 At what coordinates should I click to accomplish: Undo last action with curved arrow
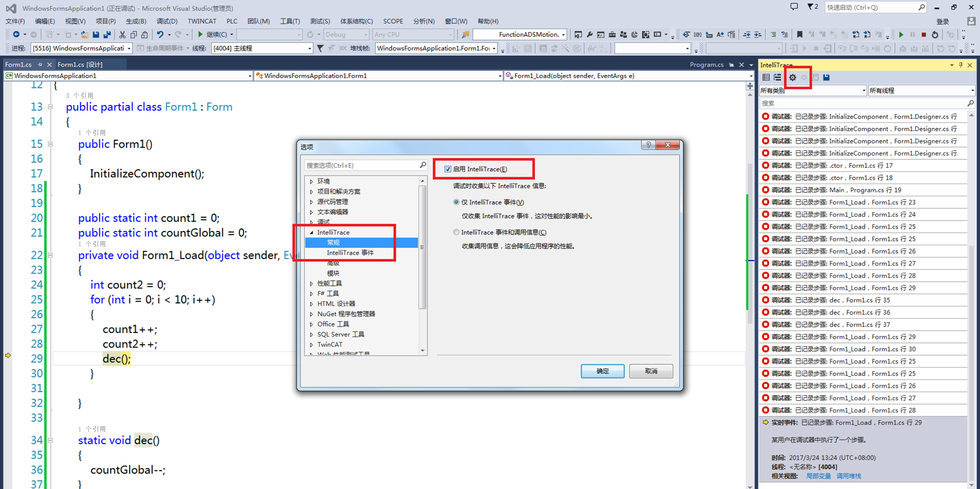point(160,35)
